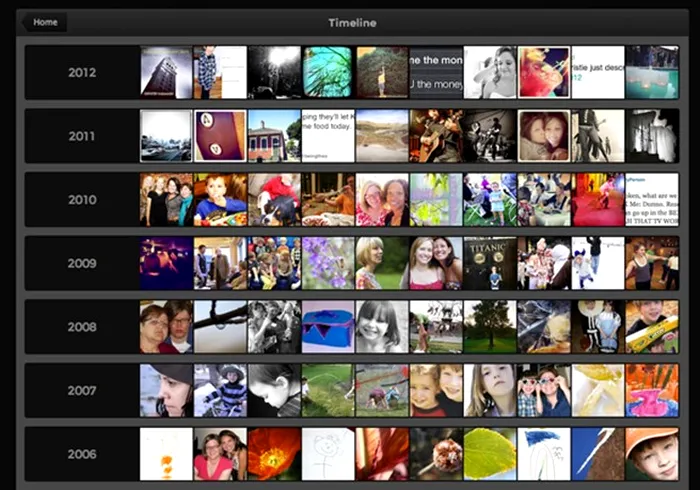
Task: Open 2012 teal palm leaf photo
Action: point(328,72)
